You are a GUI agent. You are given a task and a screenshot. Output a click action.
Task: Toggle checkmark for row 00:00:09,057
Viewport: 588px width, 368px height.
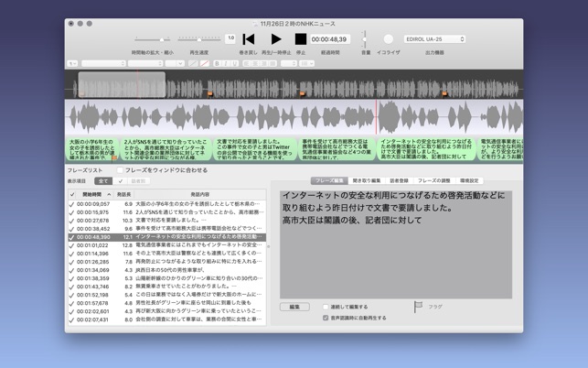click(71, 204)
